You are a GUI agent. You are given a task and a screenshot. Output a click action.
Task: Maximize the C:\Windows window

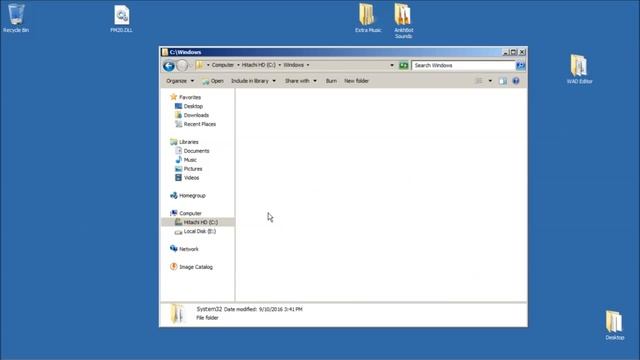click(513, 52)
